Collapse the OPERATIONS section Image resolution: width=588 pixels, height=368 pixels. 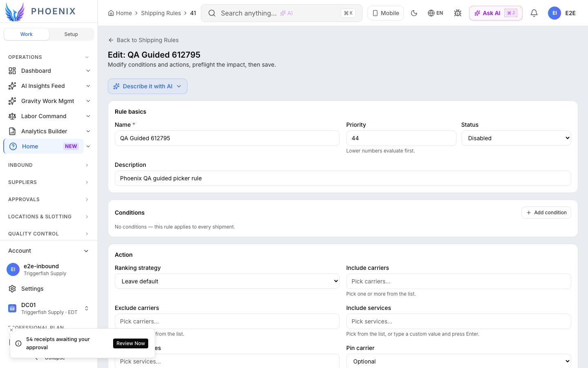coord(49,57)
